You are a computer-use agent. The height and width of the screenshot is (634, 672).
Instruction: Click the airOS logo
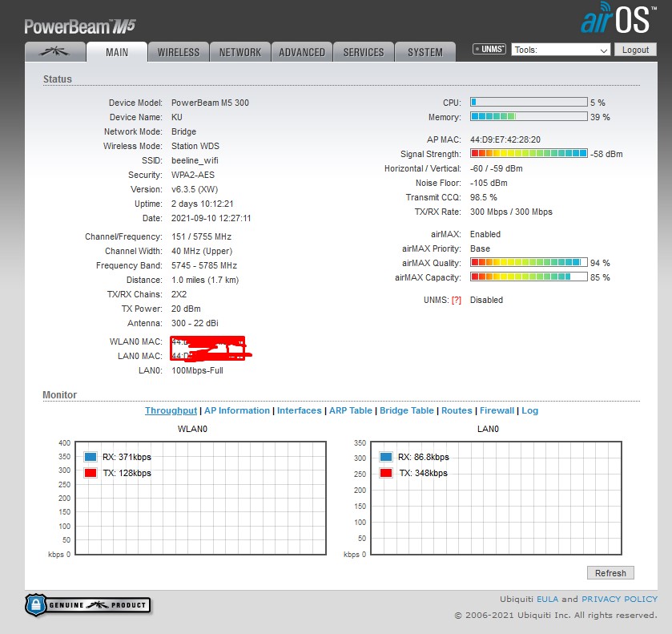tap(618, 21)
